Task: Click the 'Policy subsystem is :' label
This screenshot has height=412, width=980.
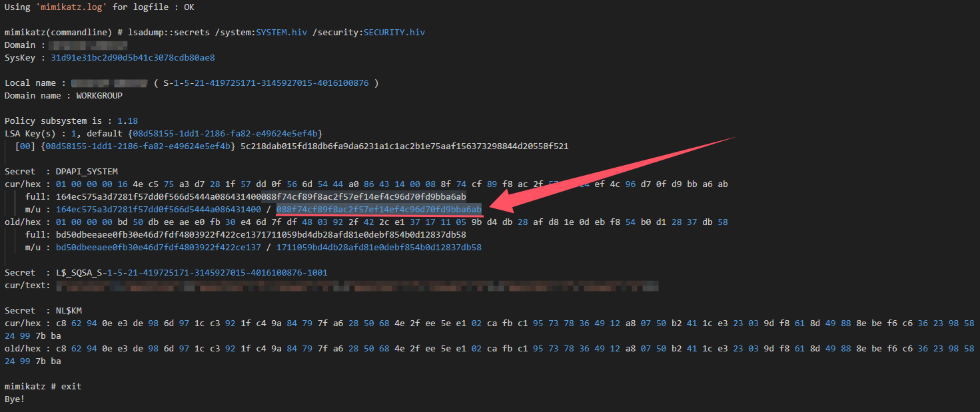Action: [58, 121]
